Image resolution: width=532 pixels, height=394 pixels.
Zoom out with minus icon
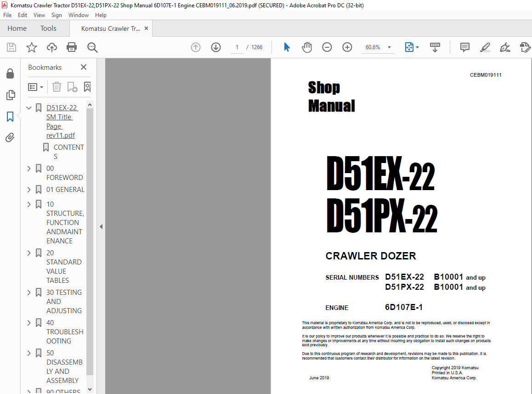pos(327,47)
